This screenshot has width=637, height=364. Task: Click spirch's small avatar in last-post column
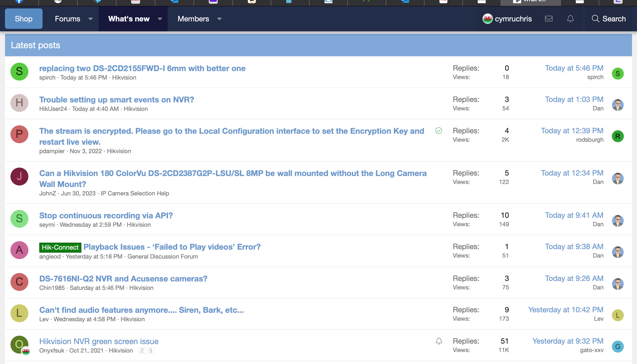(x=618, y=74)
